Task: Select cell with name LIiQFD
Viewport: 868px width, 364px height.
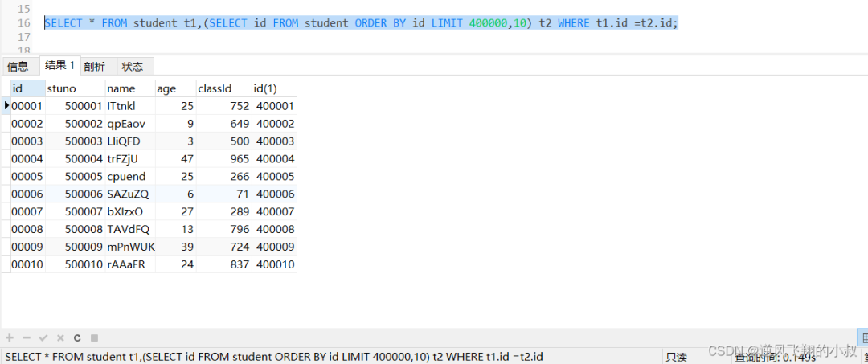Action: pos(130,141)
